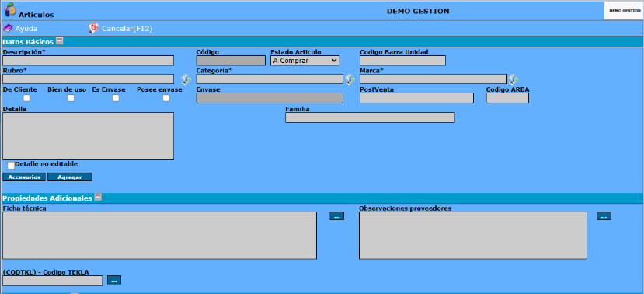The image size is (644, 294).
Task: Click the Ayuda link text
Action: pos(26,29)
